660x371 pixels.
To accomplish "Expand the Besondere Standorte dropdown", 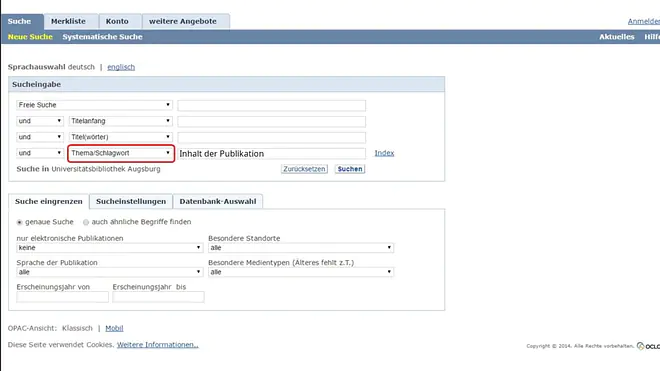I will pyautogui.click(x=301, y=248).
